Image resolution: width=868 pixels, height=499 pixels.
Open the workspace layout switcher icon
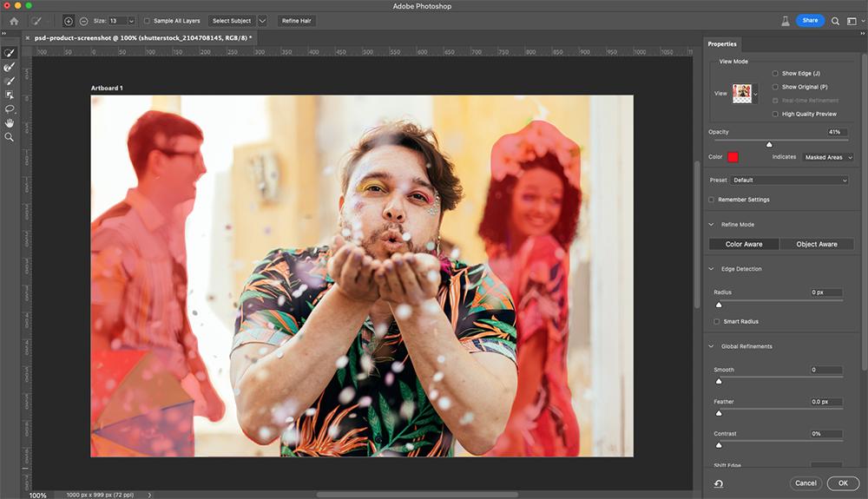(852, 21)
